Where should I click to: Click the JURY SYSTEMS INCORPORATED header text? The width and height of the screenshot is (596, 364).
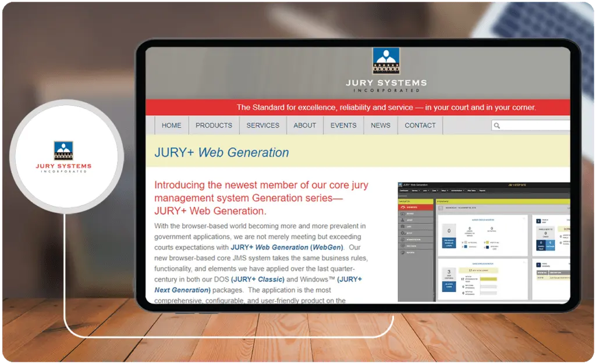386,85
